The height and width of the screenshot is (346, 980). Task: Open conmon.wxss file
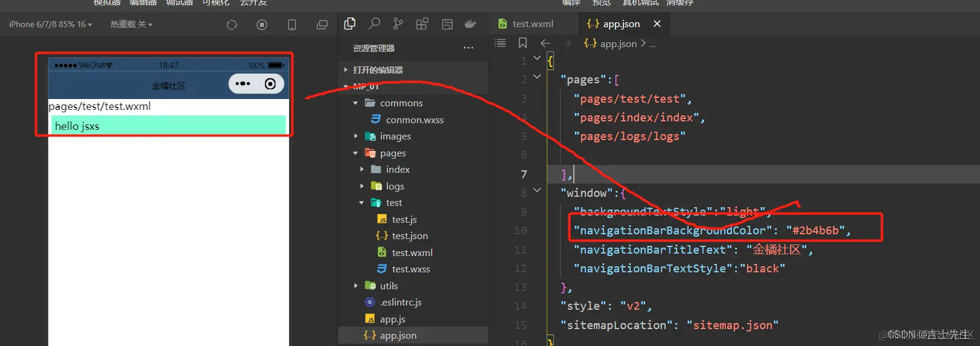tap(413, 120)
